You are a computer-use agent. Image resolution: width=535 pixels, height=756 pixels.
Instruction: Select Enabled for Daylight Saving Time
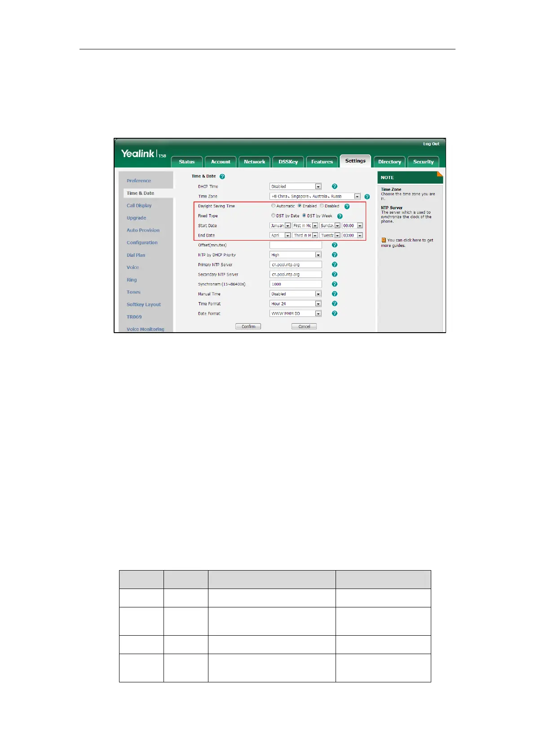(300, 206)
